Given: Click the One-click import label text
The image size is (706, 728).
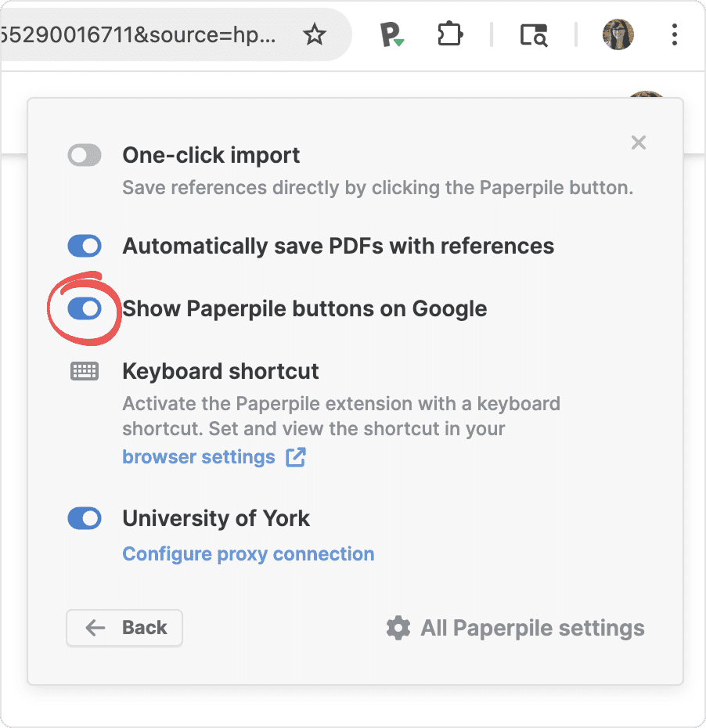Looking at the screenshot, I should (211, 156).
